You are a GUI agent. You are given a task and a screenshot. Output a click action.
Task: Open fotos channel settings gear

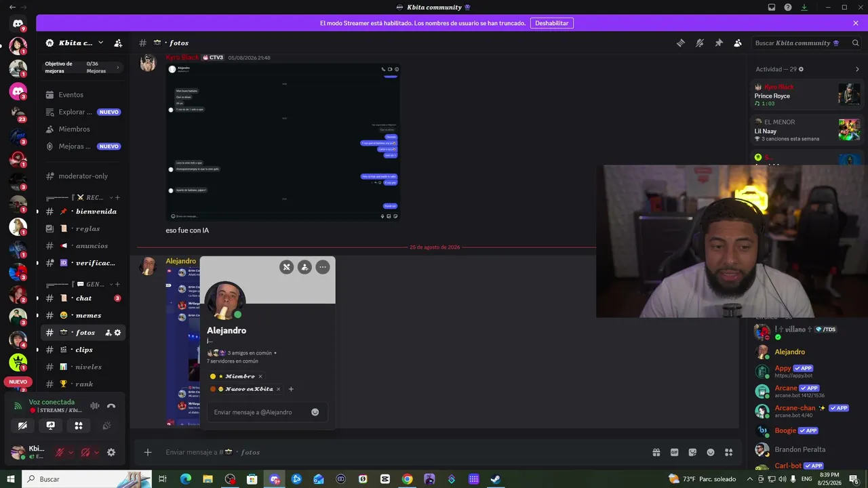click(117, 333)
